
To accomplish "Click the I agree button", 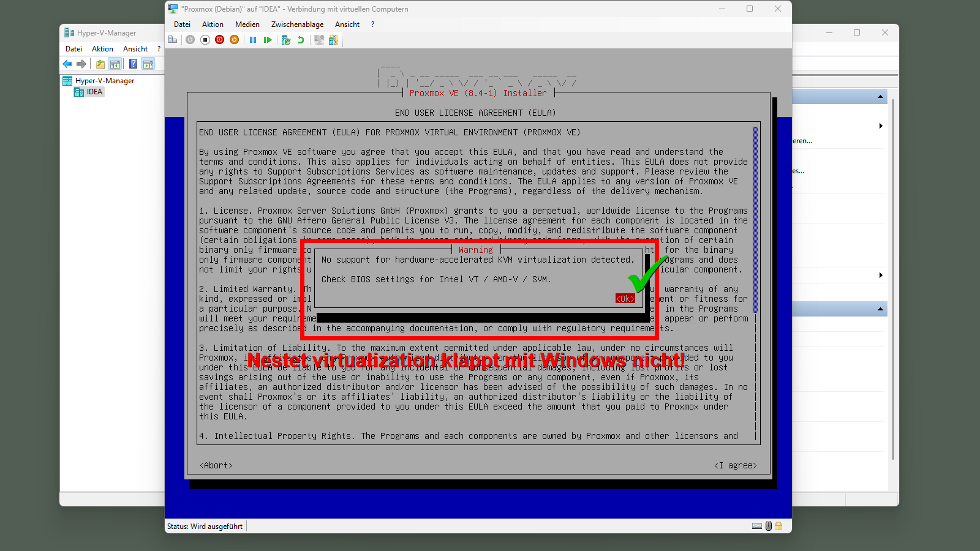I will (x=735, y=465).
